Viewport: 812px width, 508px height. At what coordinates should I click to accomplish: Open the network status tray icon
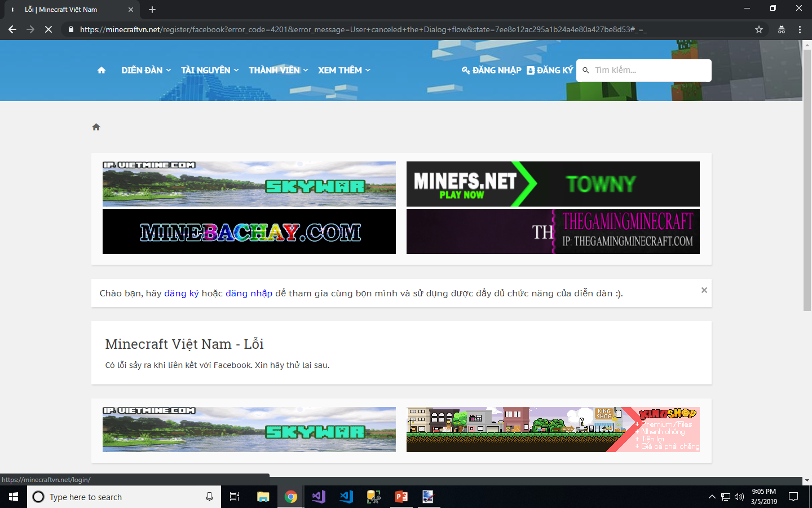[x=726, y=497]
